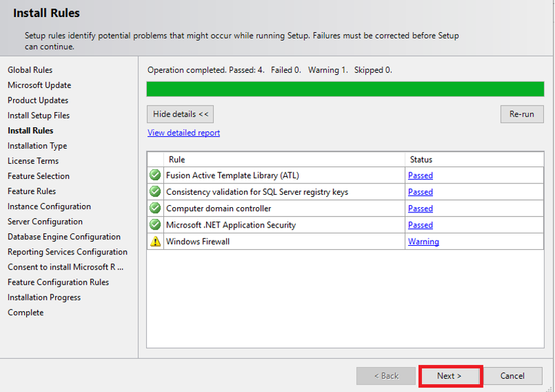555x392 pixels.
Task: Sort the table by the Rule column header
Action: point(177,159)
